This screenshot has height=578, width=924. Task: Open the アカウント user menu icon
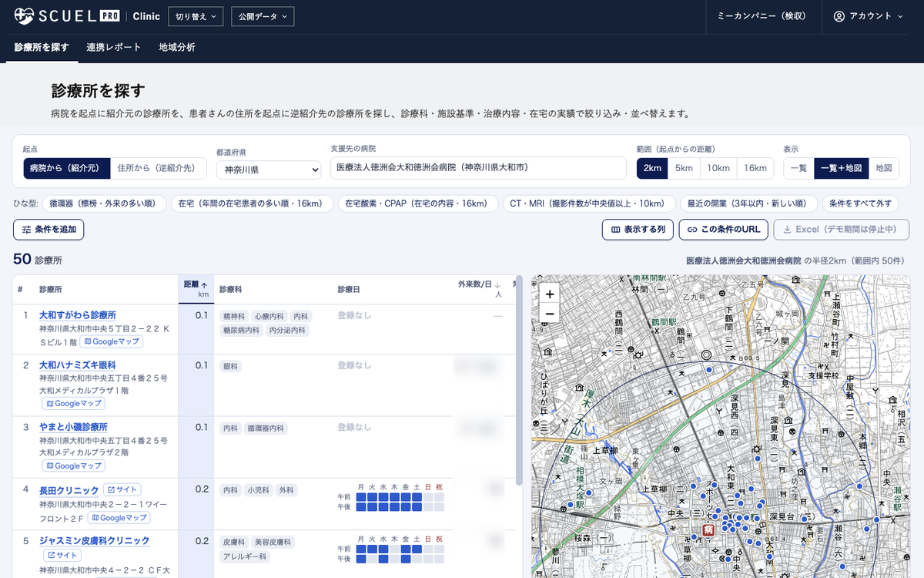click(x=839, y=16)
